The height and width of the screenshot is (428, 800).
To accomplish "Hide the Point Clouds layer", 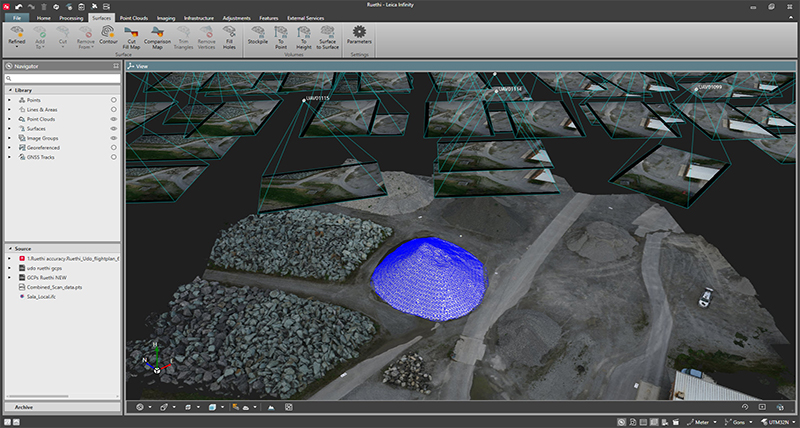I will coord(114,119).
